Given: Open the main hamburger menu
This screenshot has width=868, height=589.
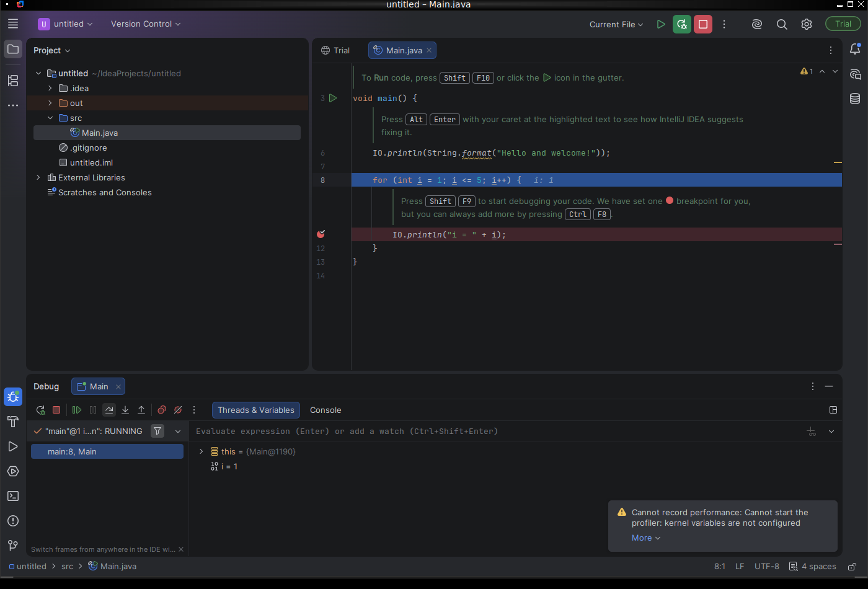Looking at the screenshot, I should click(13, 24).
